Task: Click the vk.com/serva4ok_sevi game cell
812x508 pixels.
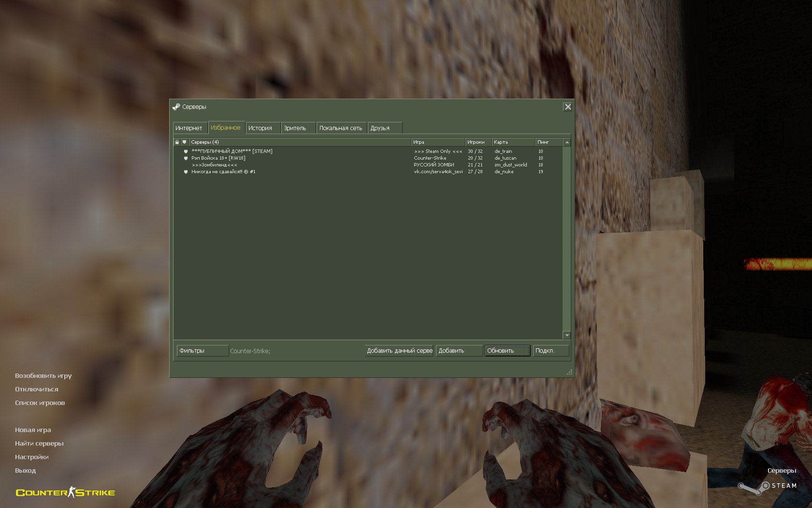Action: point(438,172)
